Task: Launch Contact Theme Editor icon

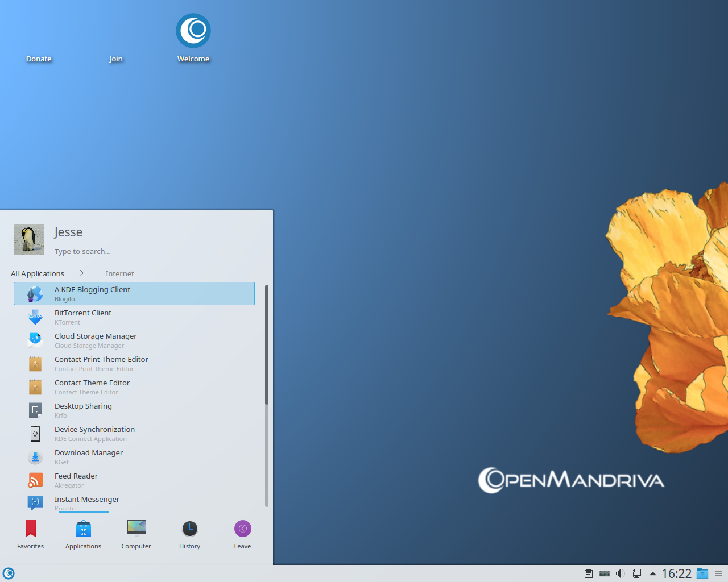Action: [x=35, y=387]
